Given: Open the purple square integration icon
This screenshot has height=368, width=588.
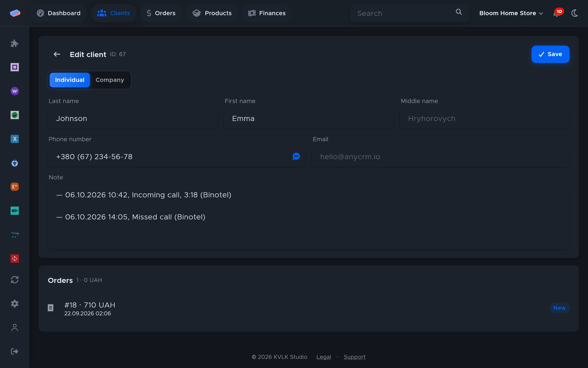Looking at the screenshot, I should point(14,67).
